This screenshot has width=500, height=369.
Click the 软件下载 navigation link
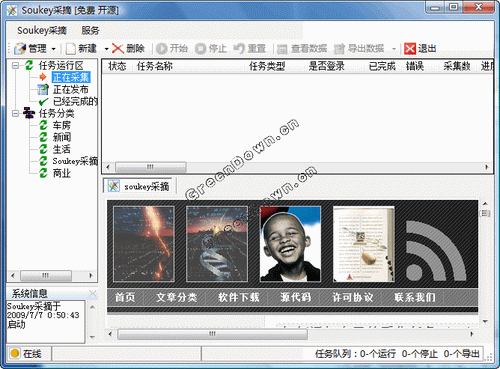pyautogui.click(x=239, y=297)
